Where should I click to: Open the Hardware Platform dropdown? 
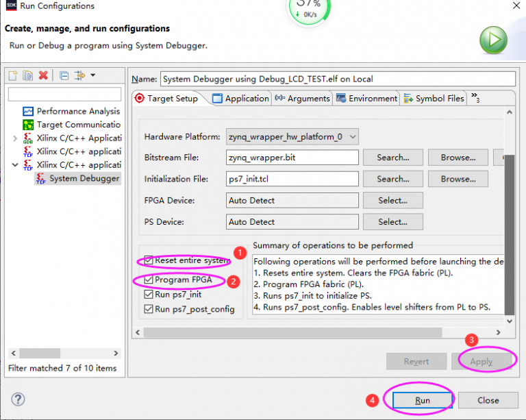pyautogui.click(x=292, y=136)
